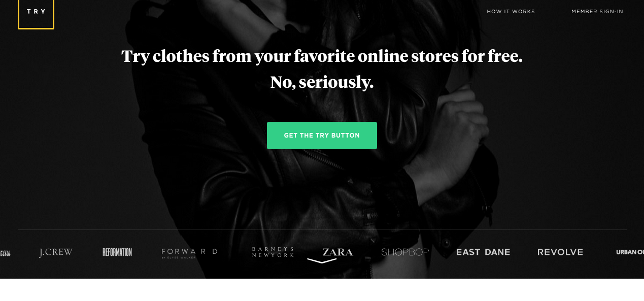The height and width of the screenshot is (301, 644).
Task: Click the partially visible Urban Outfitters logo
Action: tap(630, 252)
